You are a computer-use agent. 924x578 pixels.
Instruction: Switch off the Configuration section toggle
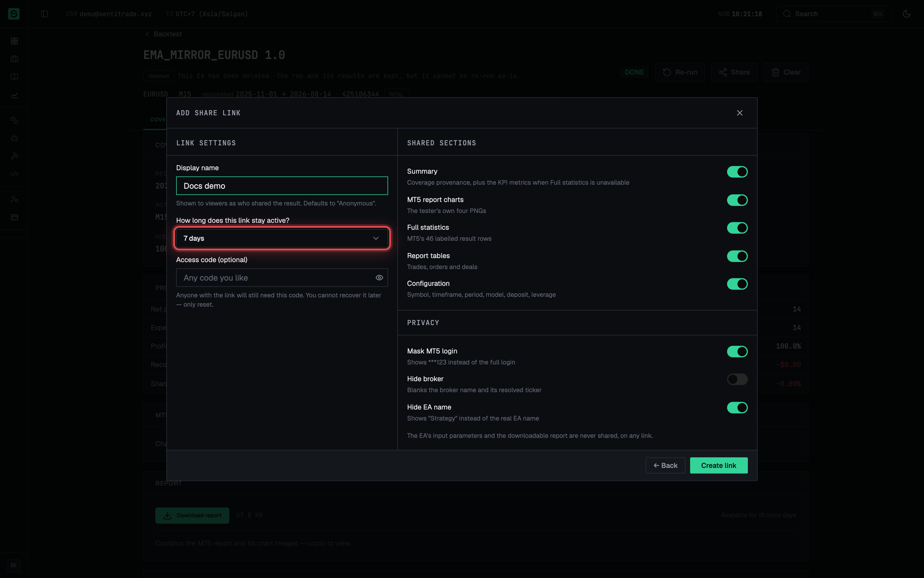(x=737, y=284)
